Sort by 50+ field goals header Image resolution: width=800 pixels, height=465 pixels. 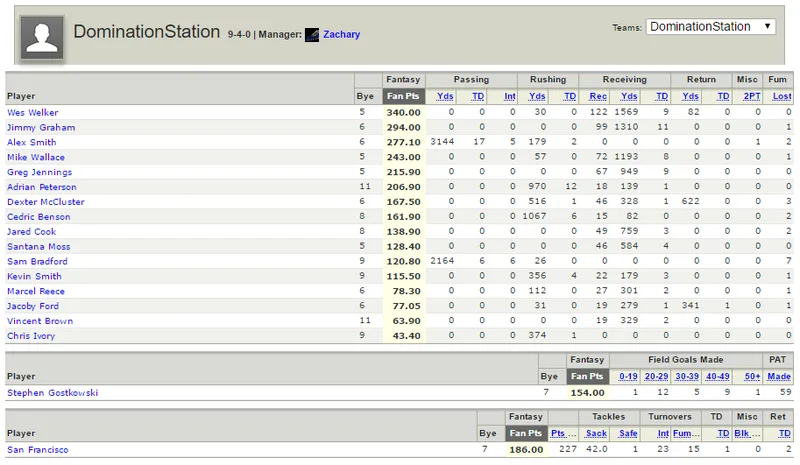(x=752, y=376)
